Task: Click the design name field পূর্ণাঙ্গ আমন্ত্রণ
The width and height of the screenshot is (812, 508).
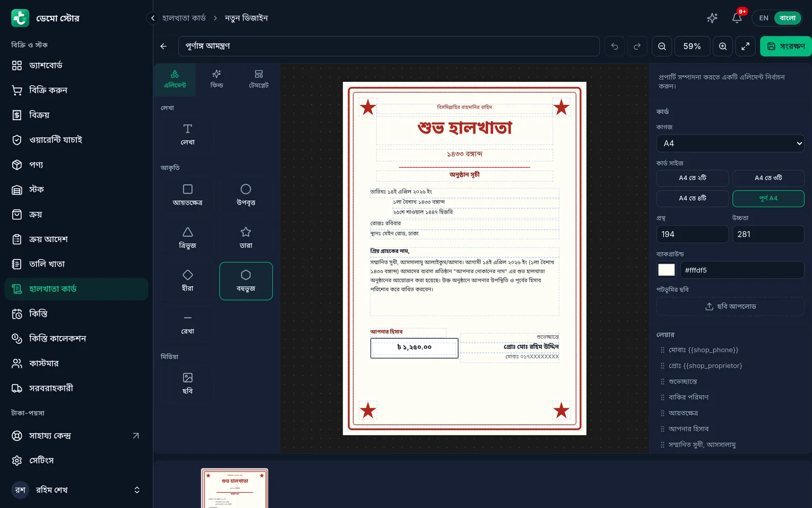Action: (x=389, y=46)
